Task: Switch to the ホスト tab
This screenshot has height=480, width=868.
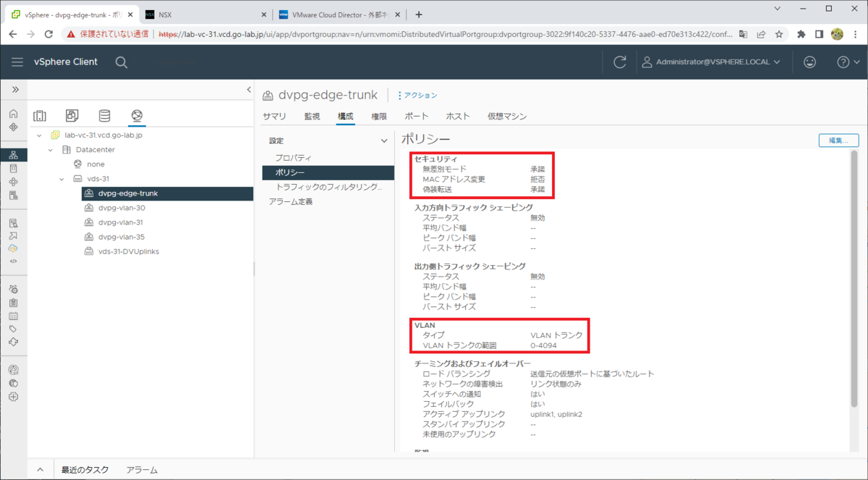Action: coord(458,116)
